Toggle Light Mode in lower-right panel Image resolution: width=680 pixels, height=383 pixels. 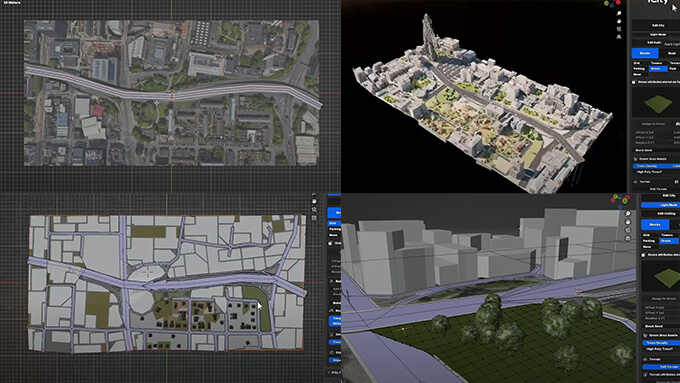coord(660,205)
